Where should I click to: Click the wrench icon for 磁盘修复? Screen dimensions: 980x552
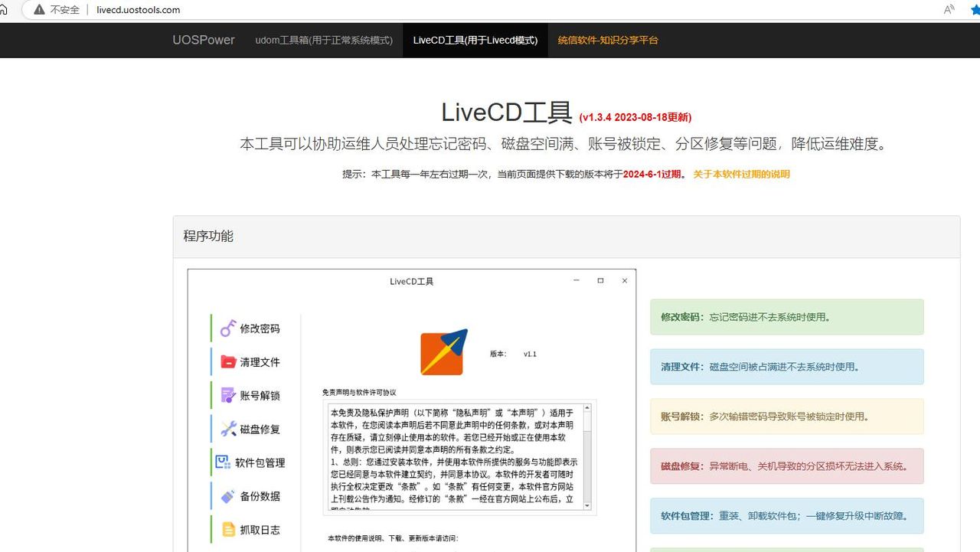click(228, 429)
